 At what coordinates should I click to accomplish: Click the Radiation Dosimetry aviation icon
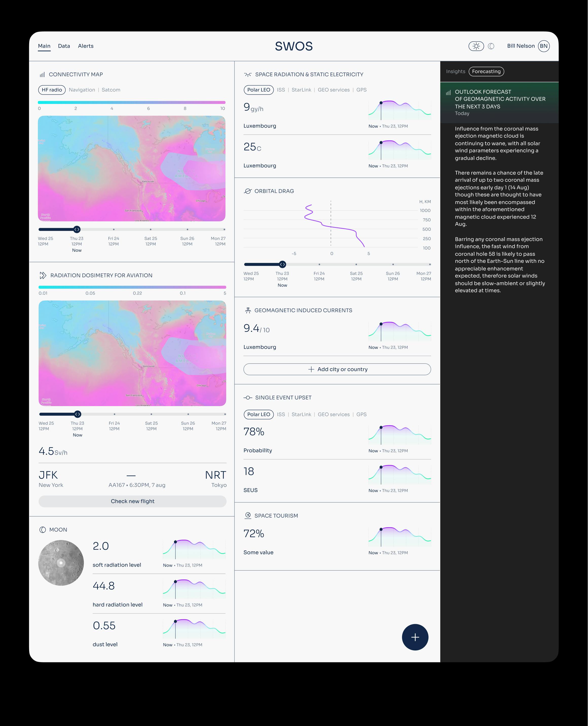(43, 275)
